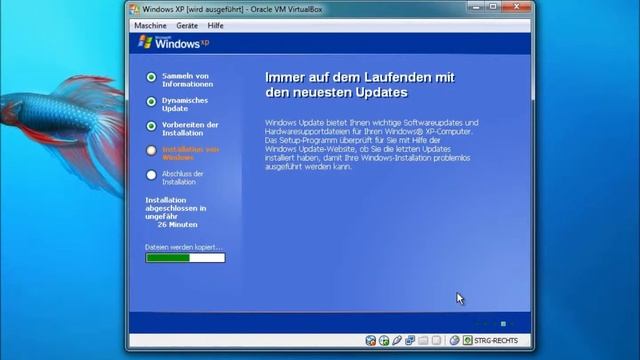Click the VirtualBox icon in the title bar

point(134,9)
